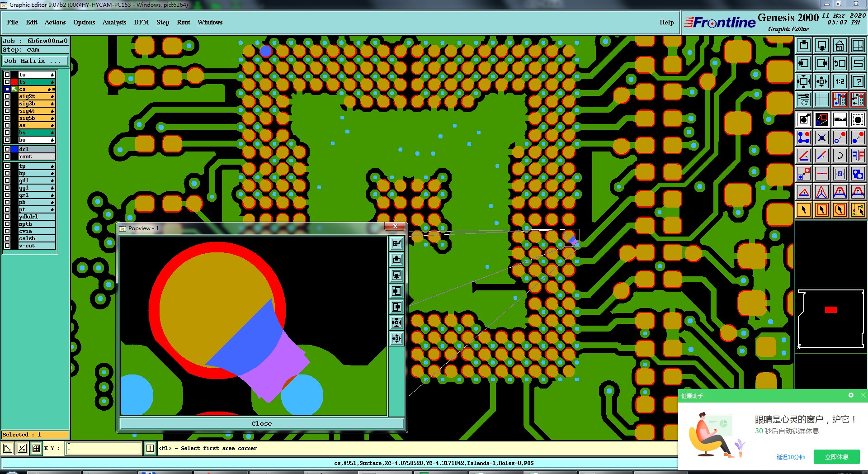The width and height of the screenshot is (868, 474).
Task: Open the wrench and palette settings icon
Action: [x=804, y=99]
